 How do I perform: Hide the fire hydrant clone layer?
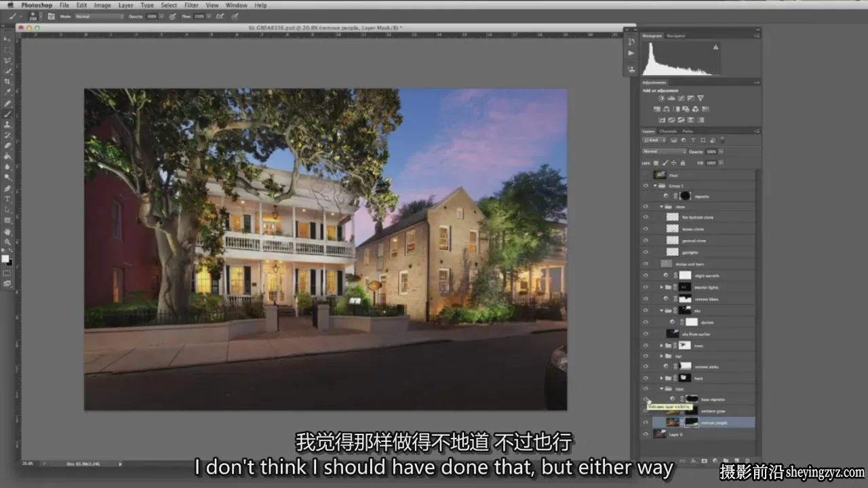tap(646, 218)
